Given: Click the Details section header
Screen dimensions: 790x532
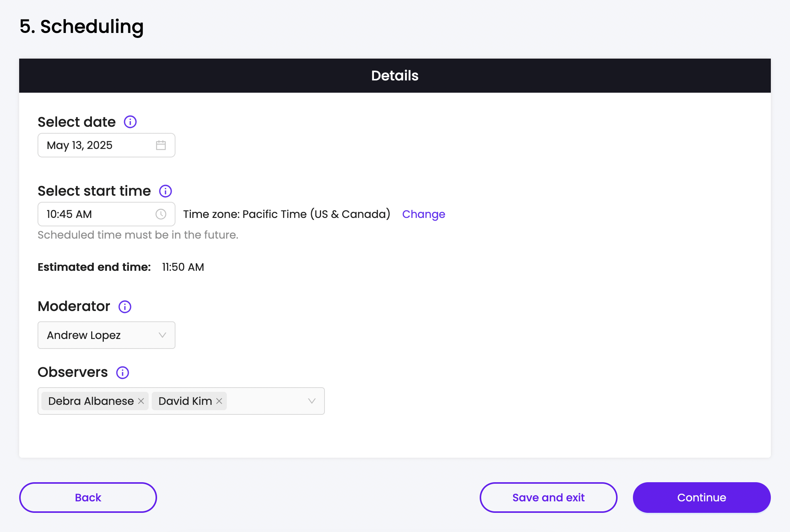Looking at the screenshot, I should 395,76.
